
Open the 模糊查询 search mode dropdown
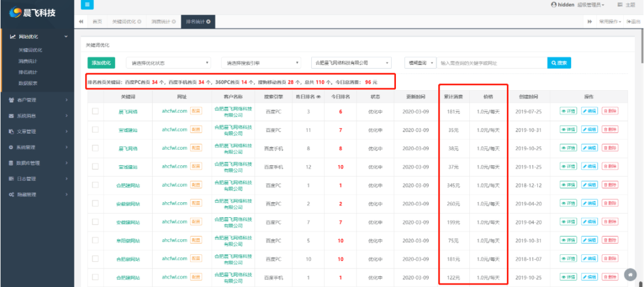420,63
